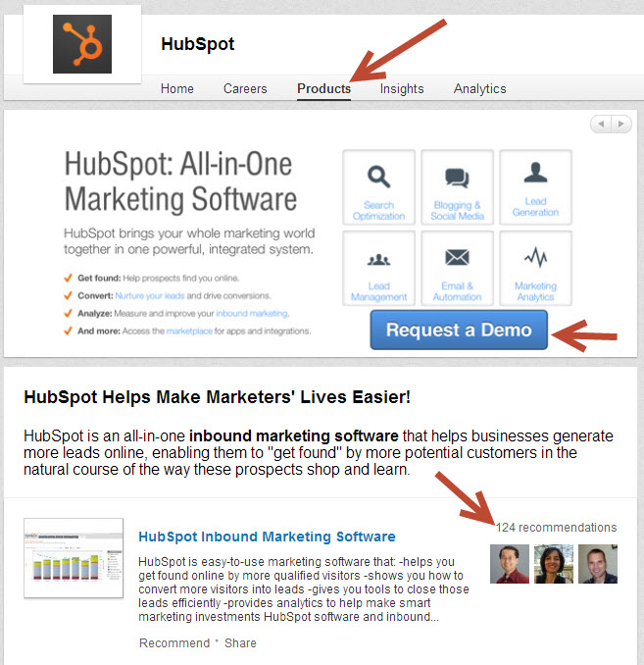Screen dimensions: 644x665
Task: Open the product chart thumbnail
Action: click(x=74, y=558)
